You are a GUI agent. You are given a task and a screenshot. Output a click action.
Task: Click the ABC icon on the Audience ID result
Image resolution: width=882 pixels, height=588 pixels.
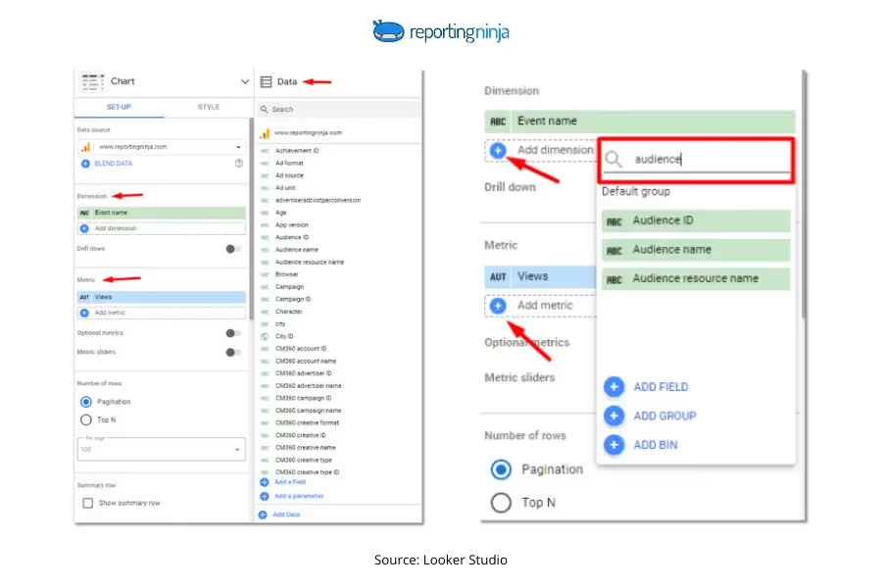[614, 221]
